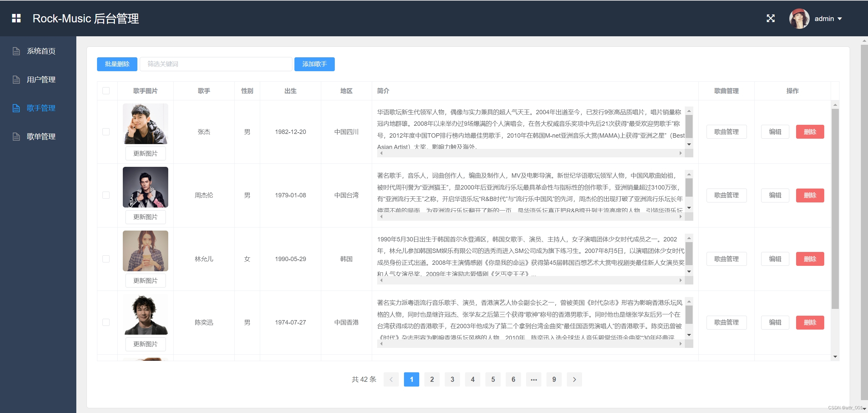This screenshot has width=868, height=413.
Task: Select 歌手管理 in the left menu
Action: pos(41,108)
